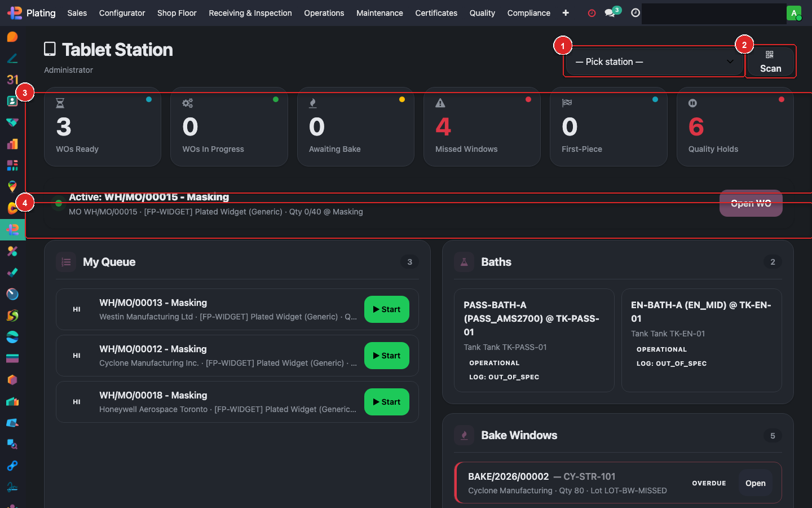The height and width of the screenshot is (508, 812).
Task: Click the green A user avatar
Action: 794,12
